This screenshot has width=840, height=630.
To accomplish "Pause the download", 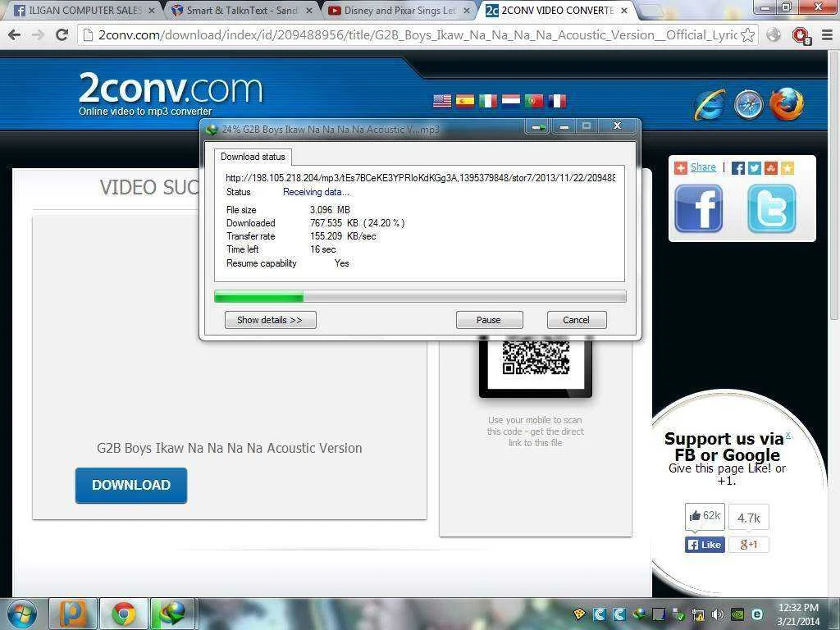I will tap(489, 320).
